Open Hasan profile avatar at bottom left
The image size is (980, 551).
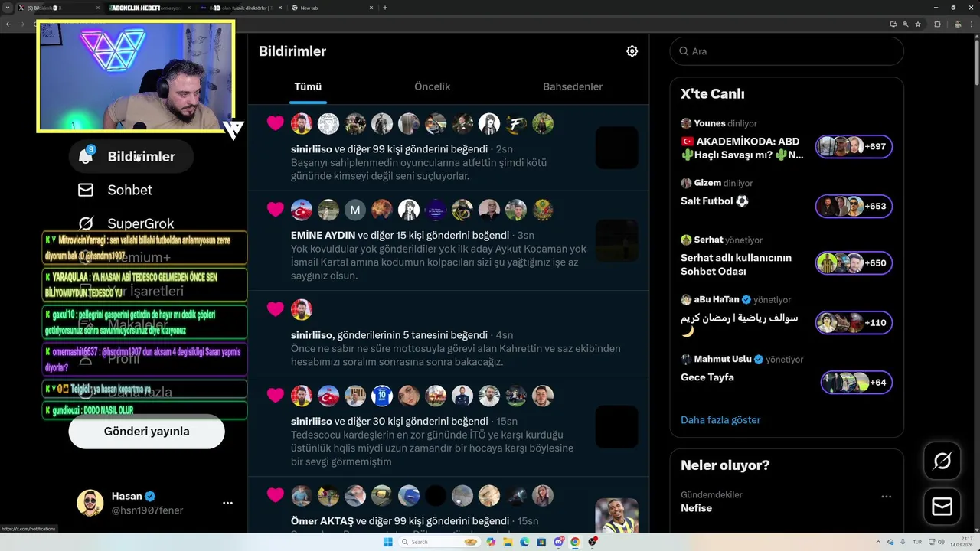point(90,503)
